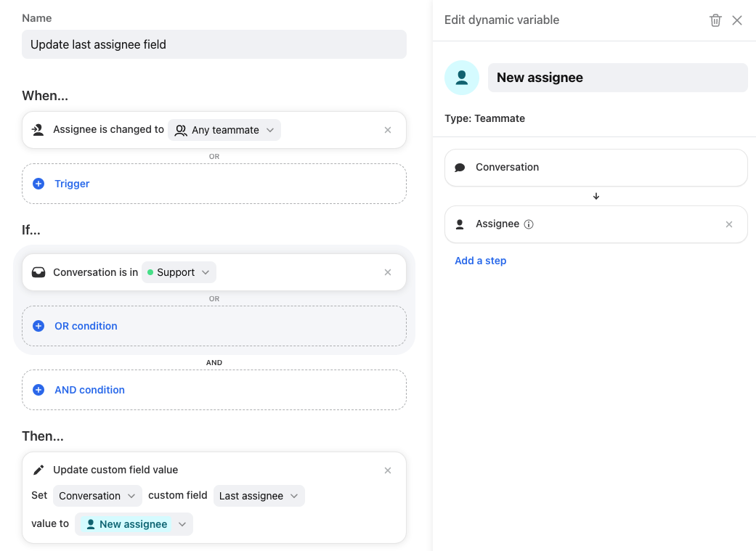Screen dimensions: 756x551
Task: Open the New assignee value dropdown
Action: tap(134, 524)
